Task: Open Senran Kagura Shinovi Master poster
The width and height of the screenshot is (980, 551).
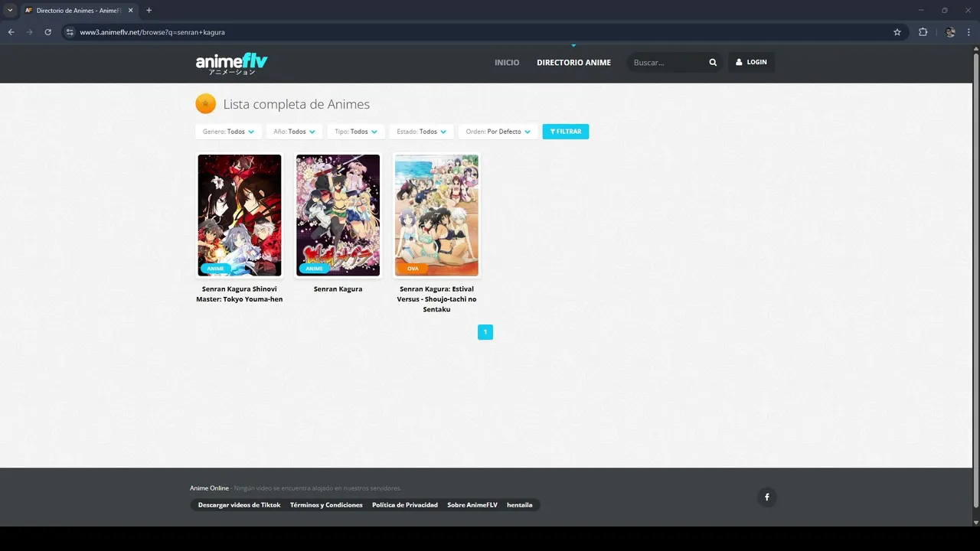Action: 240,215
